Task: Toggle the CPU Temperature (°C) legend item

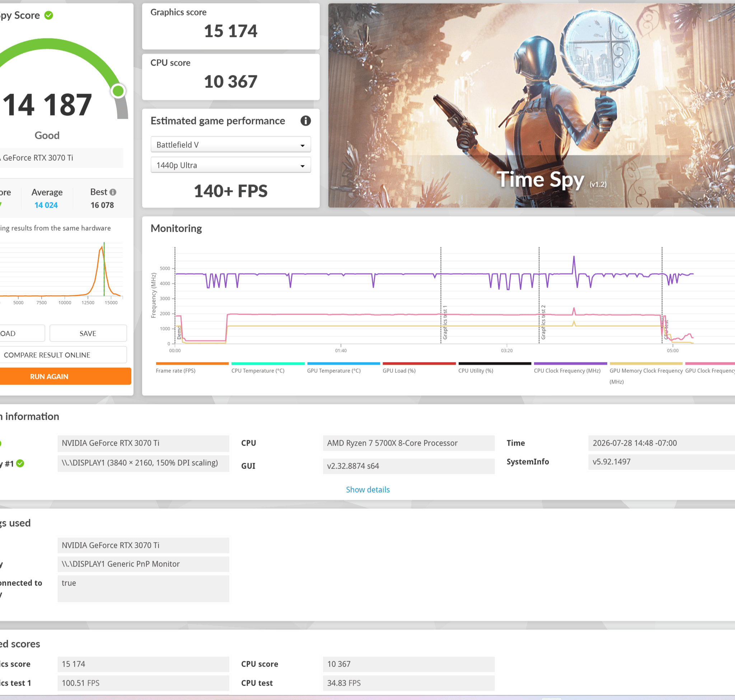Action: pos(268,368)
